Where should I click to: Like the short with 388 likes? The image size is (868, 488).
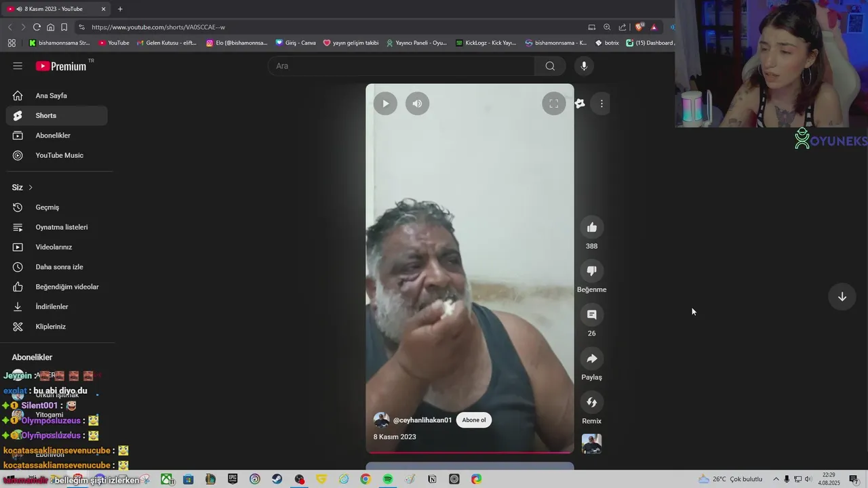[592, 228]
